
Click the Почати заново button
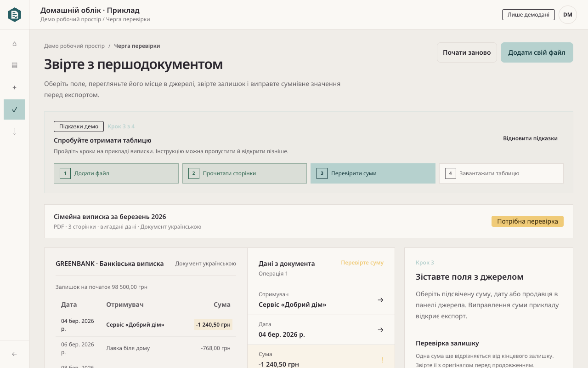(x=467, y=52)
